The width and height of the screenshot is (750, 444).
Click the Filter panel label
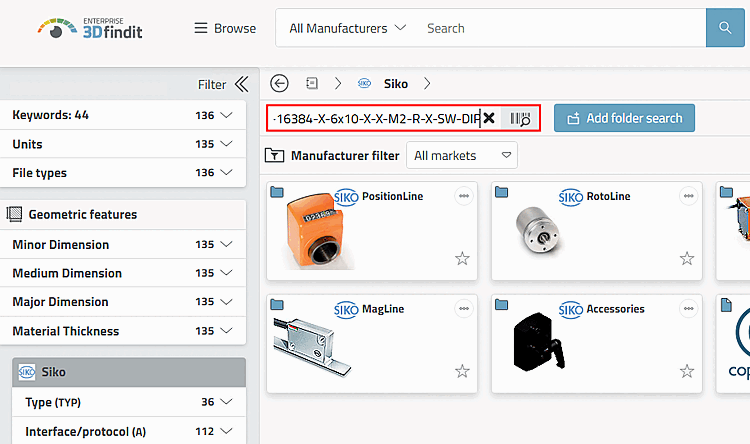[212, 85]
